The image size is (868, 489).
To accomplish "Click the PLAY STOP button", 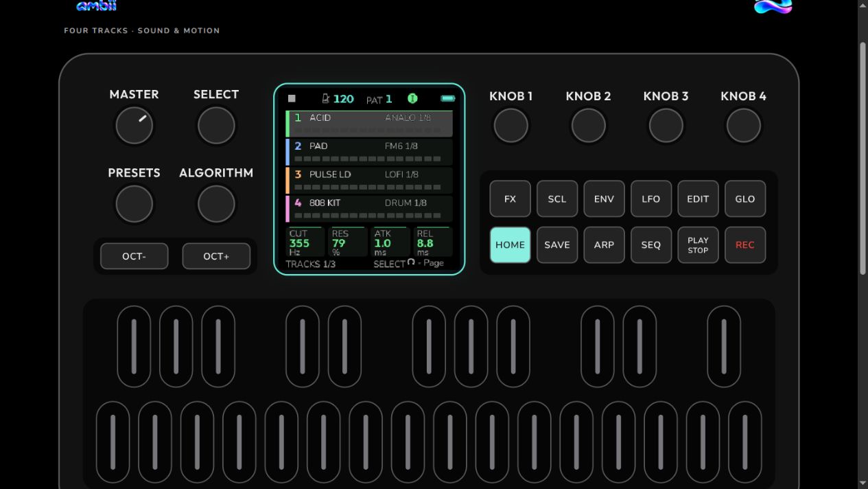I will 698,245.
